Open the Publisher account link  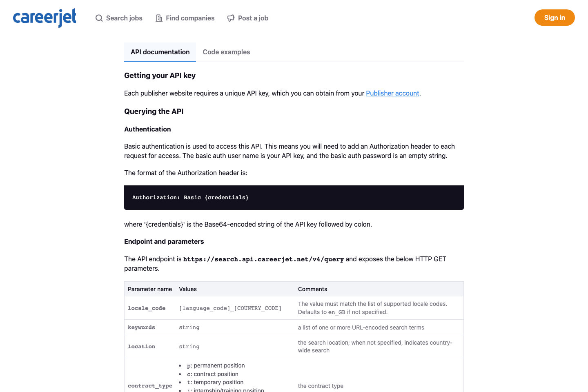point(392,93)
